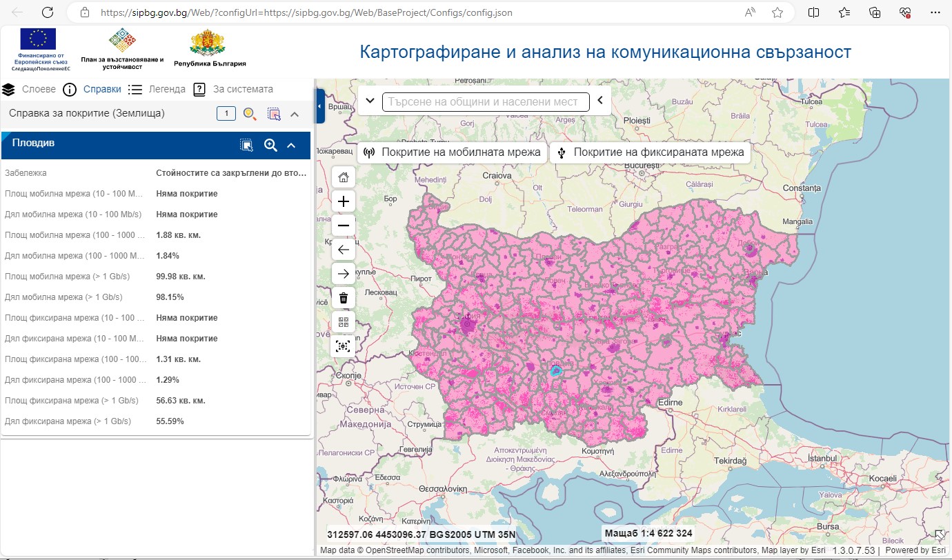Click the BGS2005 UTM 35N coordinates readout
The width and height of the screenshot is (952, 560).
point(421,534)
